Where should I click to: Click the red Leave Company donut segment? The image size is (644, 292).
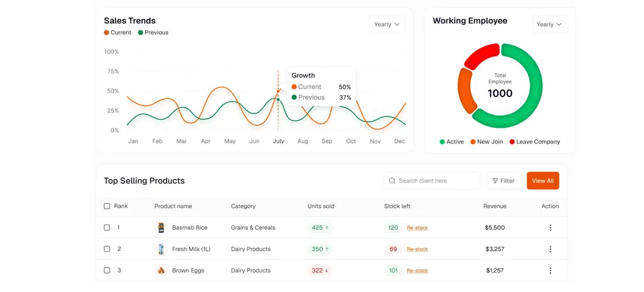482,55
